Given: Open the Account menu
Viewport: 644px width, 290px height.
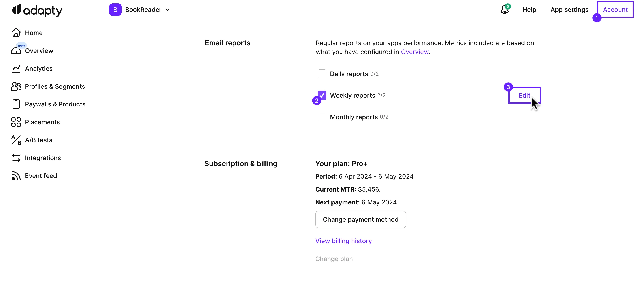Looking at the screenshot, I should 615,9.
